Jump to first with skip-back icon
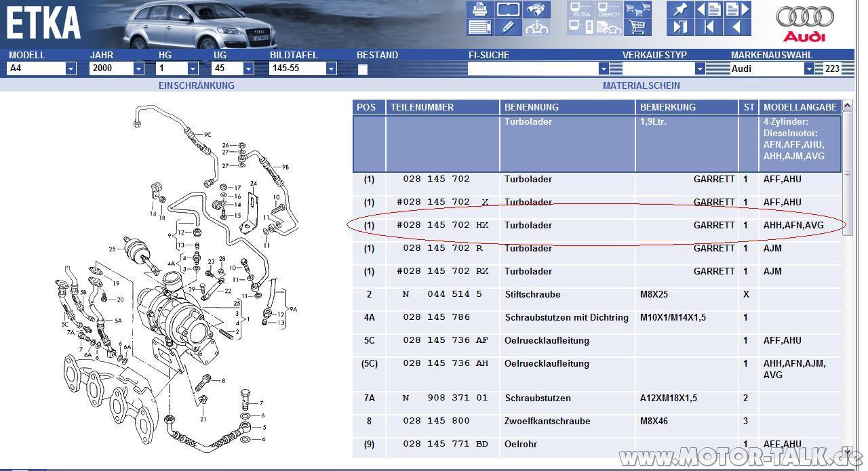The width and height of the screenshot is (868, 471). click(x=709, y=28)
